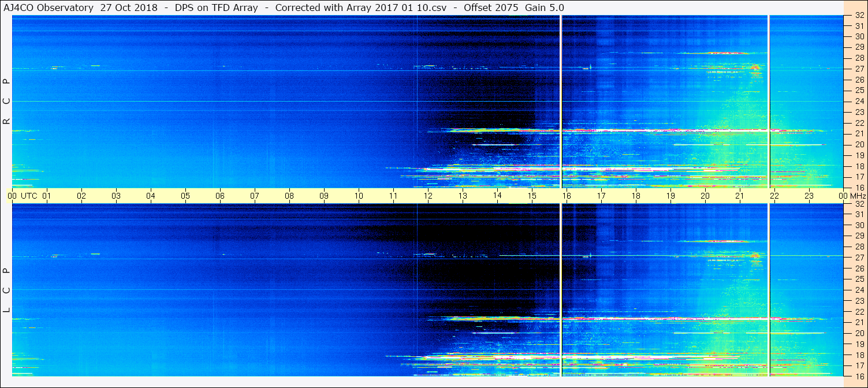Click the 15 hour label on time axis
Screen dimensions: 868x388
point(532,196)
